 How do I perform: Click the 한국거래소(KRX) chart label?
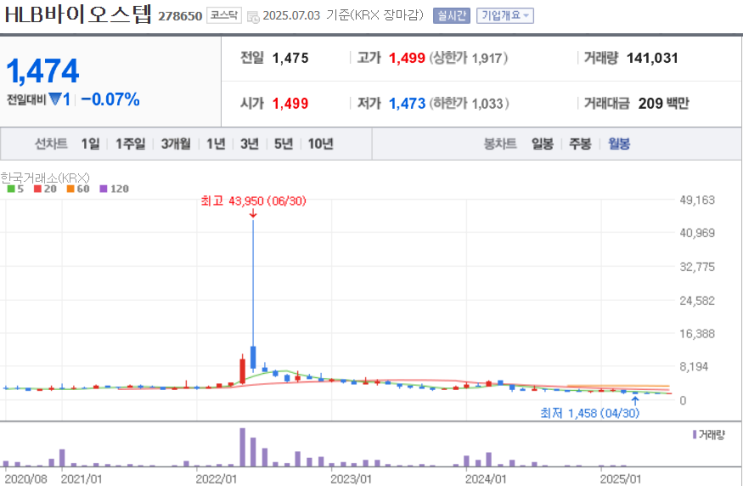coord(45,178)
